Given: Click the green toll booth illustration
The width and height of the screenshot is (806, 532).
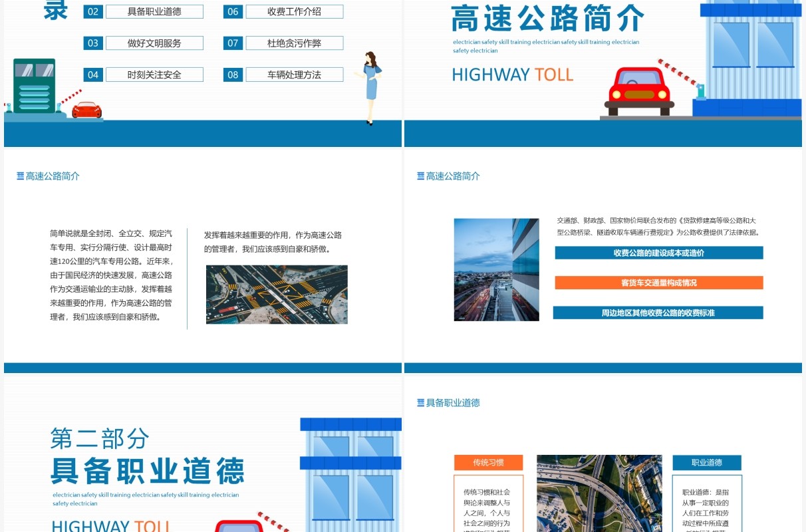Looking at the screenshot, I should coord(35,86).
